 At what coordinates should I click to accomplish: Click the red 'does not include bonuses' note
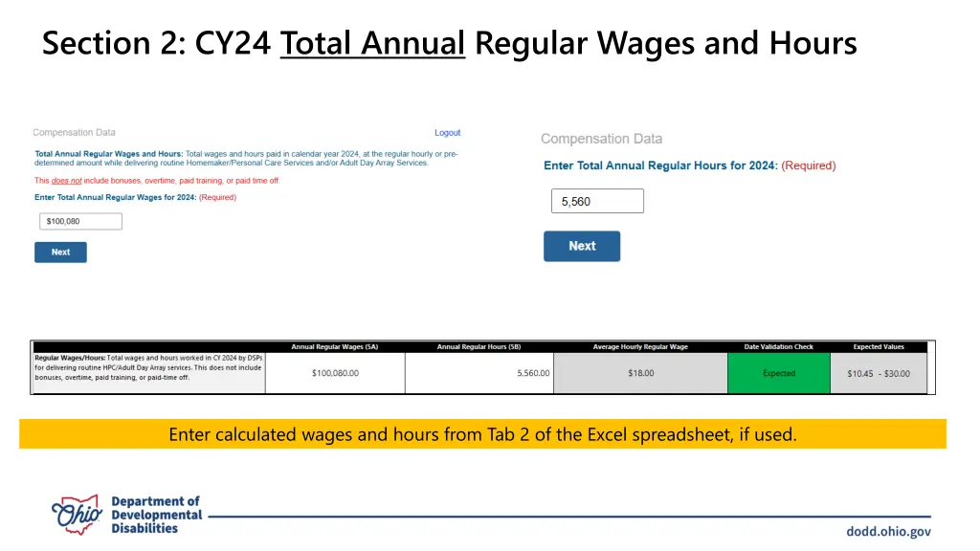[x=157, y=181]
